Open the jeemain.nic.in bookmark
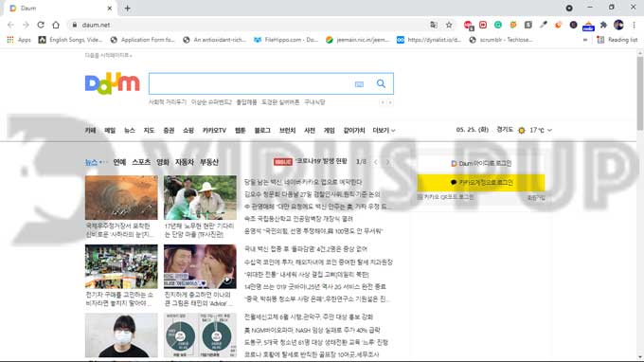The height and width of the screenshot is (362, 644). tap(357, 40)
